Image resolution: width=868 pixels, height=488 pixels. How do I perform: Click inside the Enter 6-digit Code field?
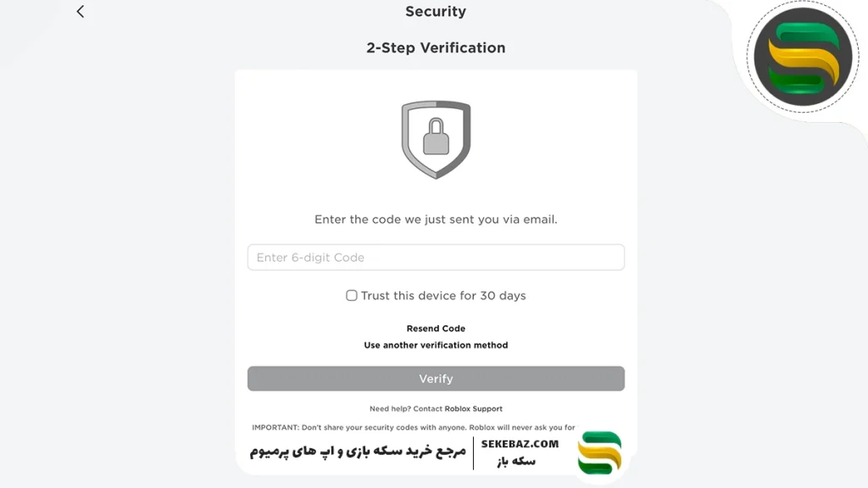pos(435,257)
